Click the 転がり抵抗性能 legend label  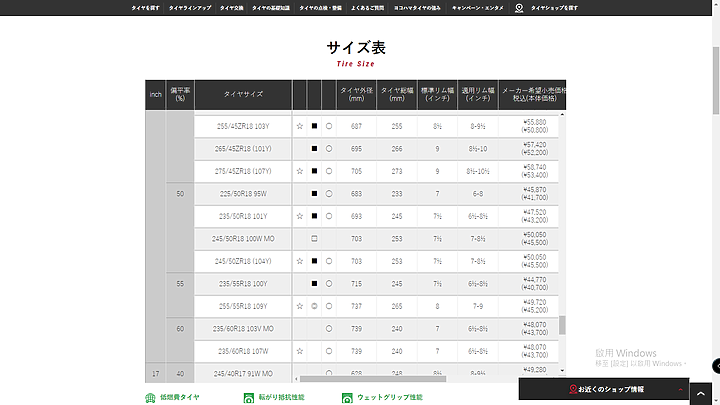pos(281,397)
